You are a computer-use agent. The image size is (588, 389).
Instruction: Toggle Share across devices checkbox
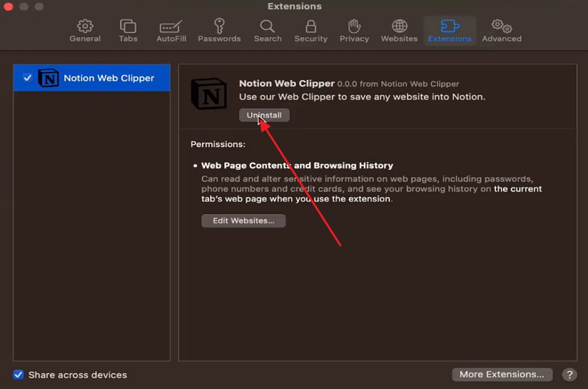(19, 374)
